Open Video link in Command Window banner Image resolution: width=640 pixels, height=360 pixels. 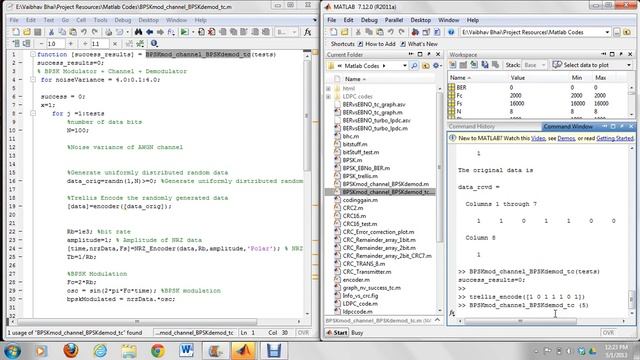(x=538, y=138)
